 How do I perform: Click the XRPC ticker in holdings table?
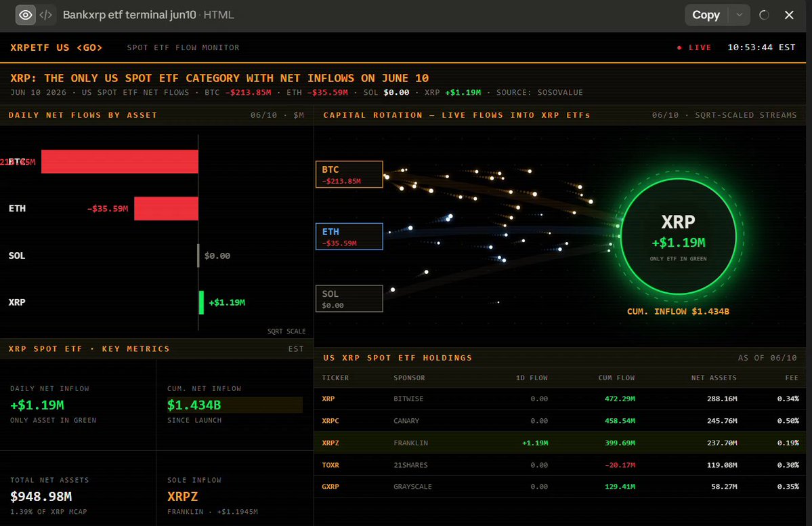[x=330, y=421]
